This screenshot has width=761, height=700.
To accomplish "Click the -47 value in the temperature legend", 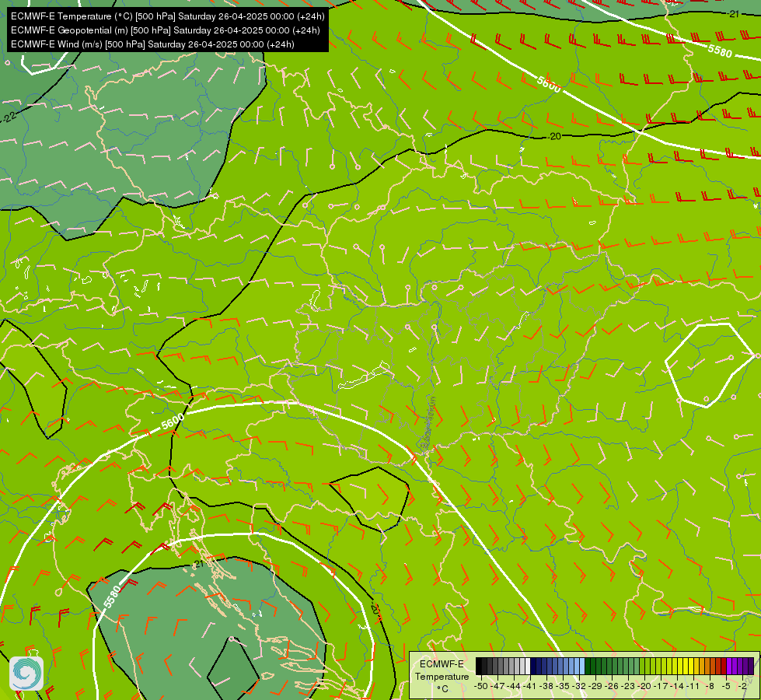I will 497,686.
